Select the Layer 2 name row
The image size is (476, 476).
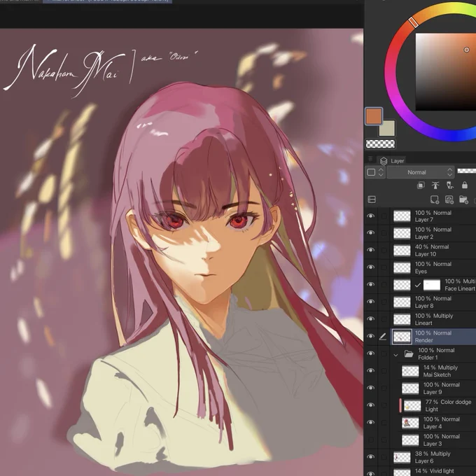[x=424, y=237]
